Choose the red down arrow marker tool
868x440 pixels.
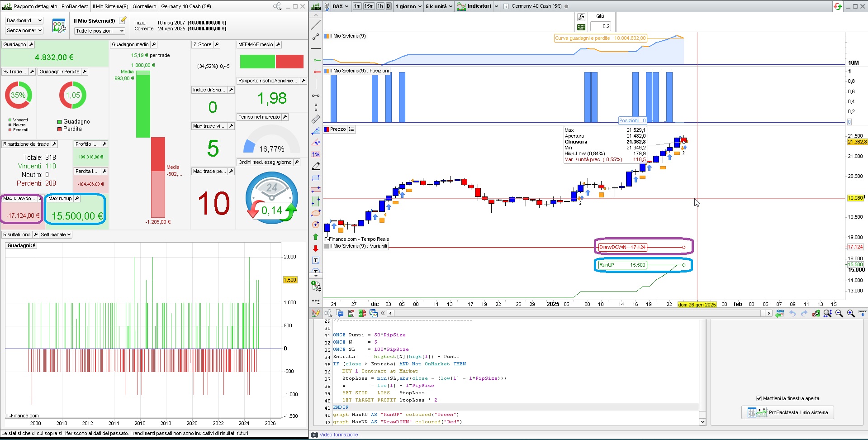[x=316, y=249]
